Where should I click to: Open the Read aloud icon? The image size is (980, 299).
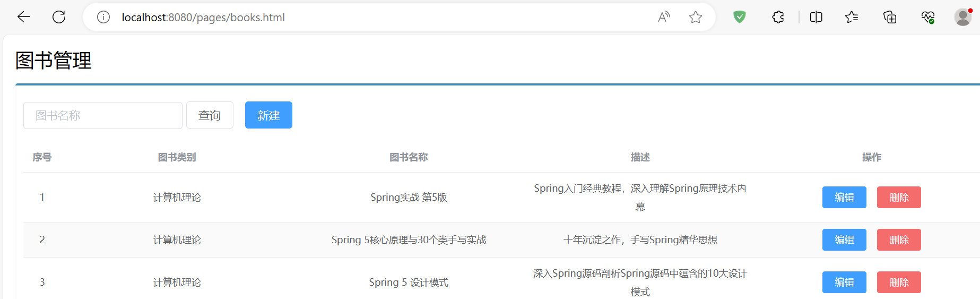tap(664, 17)
